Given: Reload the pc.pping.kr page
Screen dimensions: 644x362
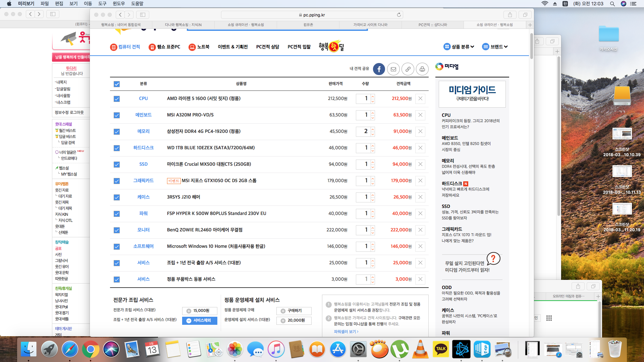Looking at the screenshot, I should point(399,15).
